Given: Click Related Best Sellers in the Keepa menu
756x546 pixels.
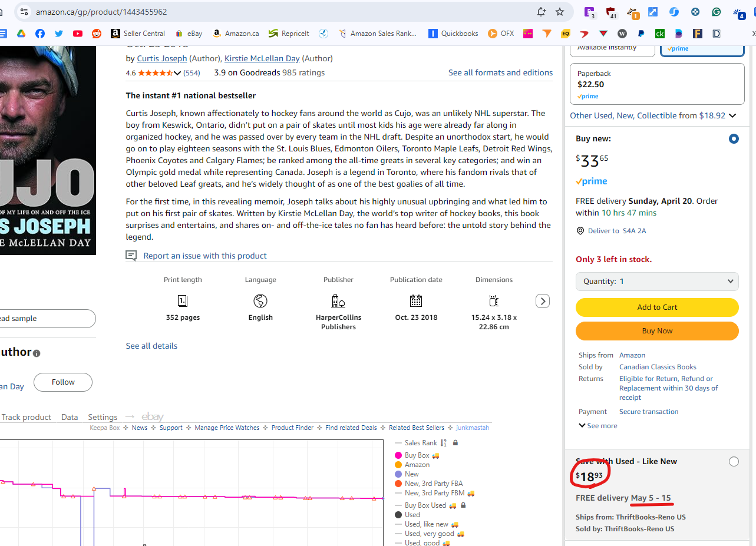Looking at the screenshot, I should 417,428.
